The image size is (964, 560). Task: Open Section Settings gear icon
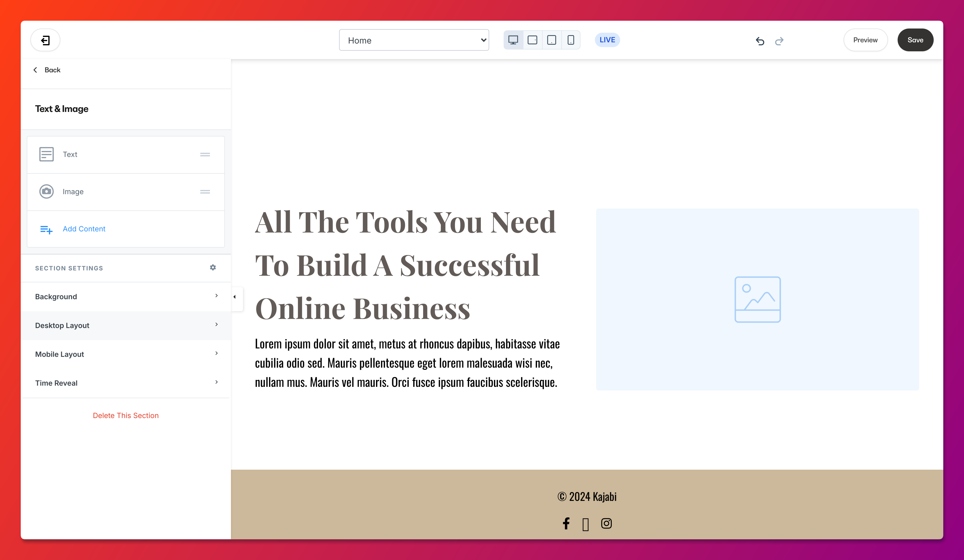(x=213, y=268)
